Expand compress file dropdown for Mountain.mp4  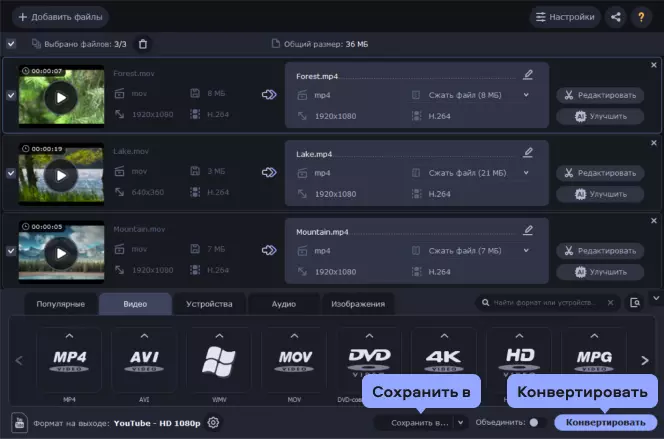526,251
